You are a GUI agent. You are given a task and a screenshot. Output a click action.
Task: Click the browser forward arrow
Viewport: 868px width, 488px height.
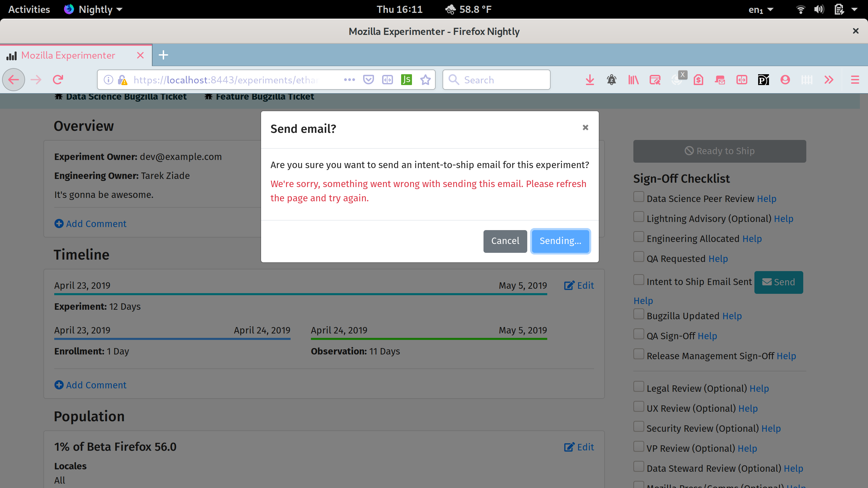(36, 80)
